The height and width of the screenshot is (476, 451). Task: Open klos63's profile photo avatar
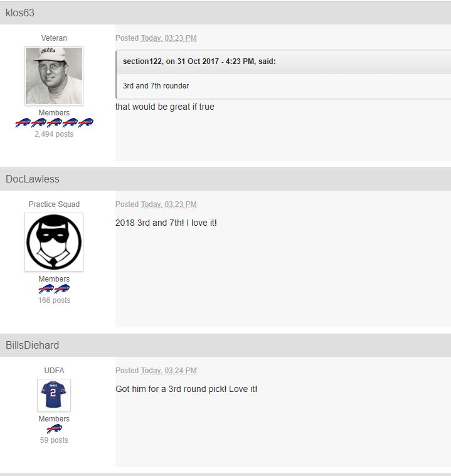click(x=54, y=76)
